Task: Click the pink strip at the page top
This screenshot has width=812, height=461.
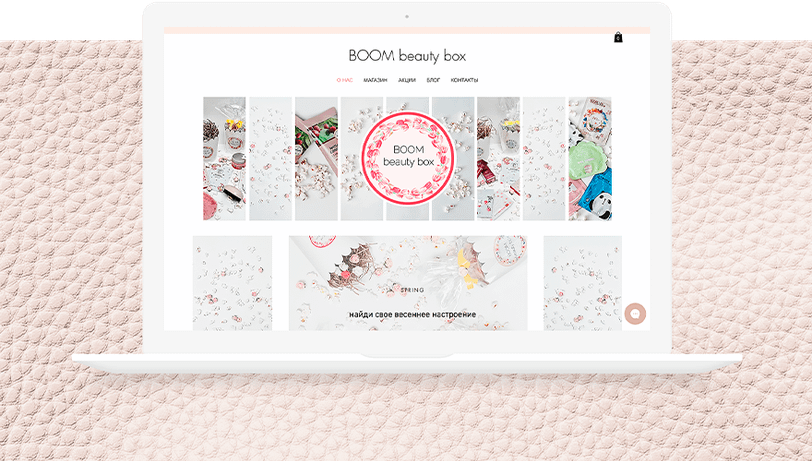Action: coord(407,31)
